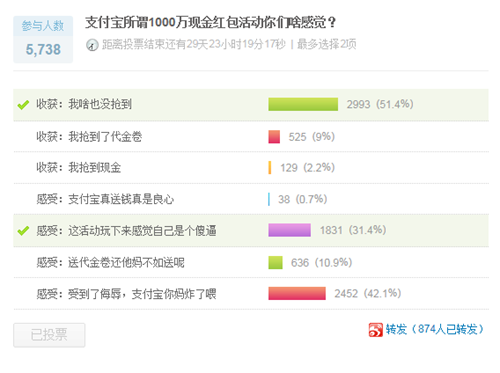Click the red bar showing 525 (9%)

[x=274, y=137]
